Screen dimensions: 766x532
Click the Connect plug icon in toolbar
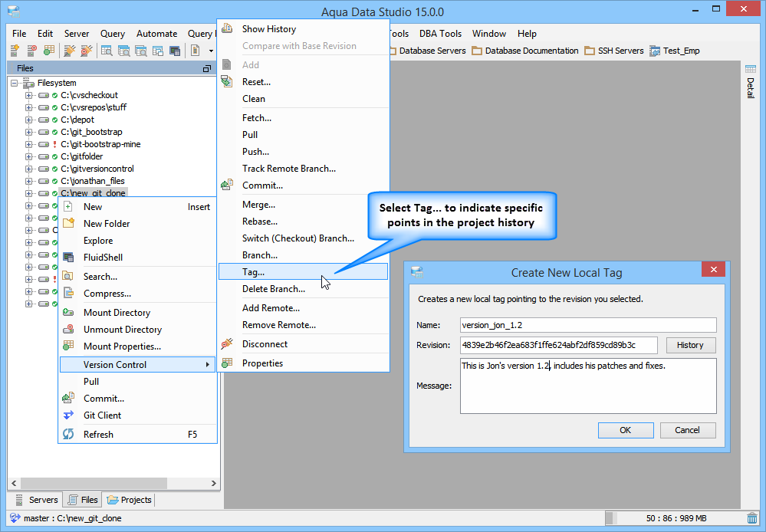(x=70, y=51)
